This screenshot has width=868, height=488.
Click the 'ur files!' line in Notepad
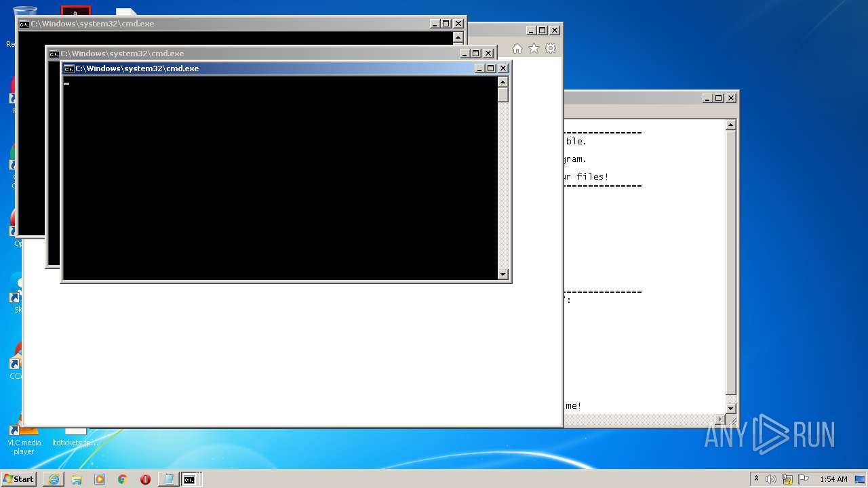click(587, 177)
